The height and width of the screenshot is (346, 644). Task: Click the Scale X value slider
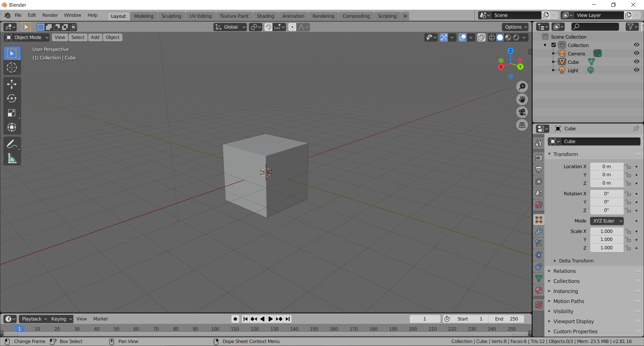tap(606, 231)
